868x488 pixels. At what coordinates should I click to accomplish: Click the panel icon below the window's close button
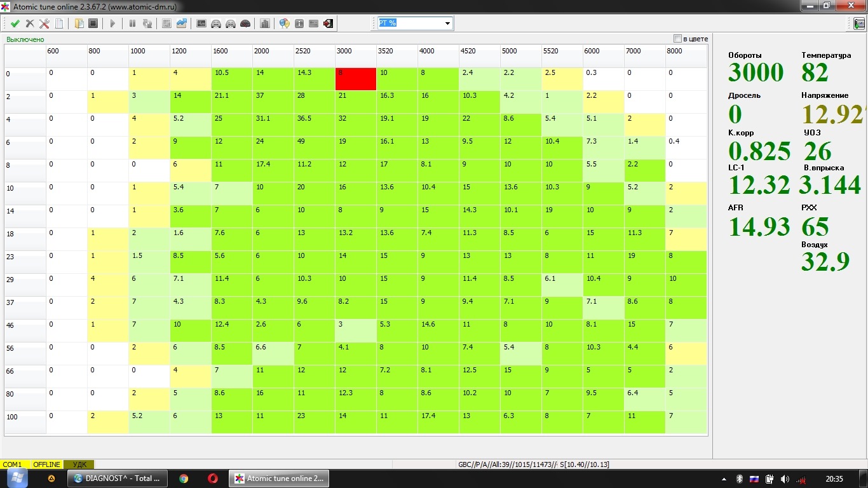click(x=859, y=24)
